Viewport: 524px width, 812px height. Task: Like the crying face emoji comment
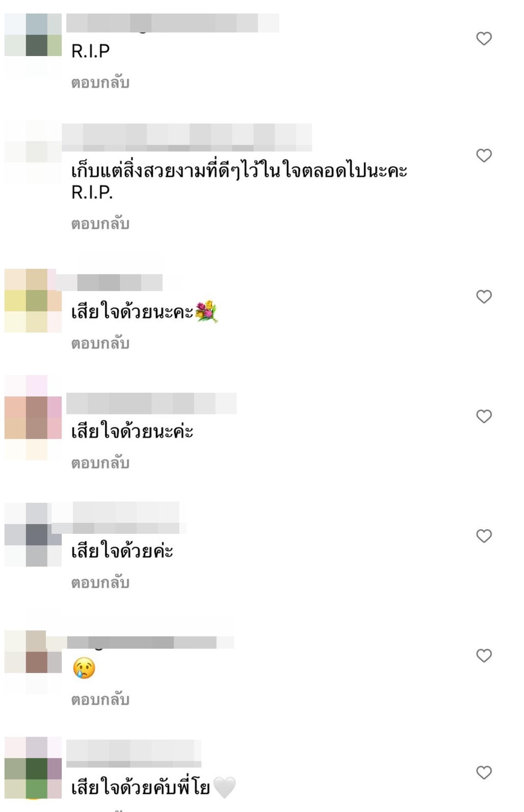484,656
